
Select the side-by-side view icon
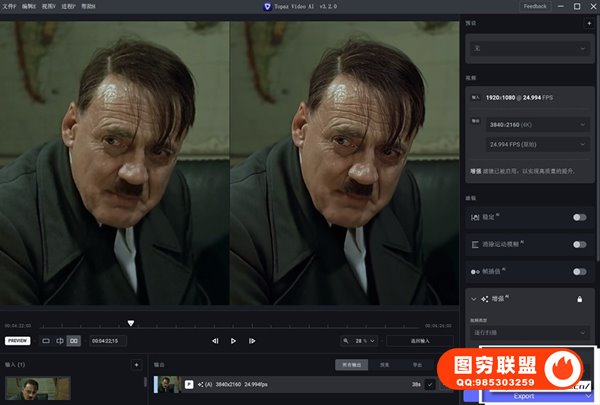(73, 341)
